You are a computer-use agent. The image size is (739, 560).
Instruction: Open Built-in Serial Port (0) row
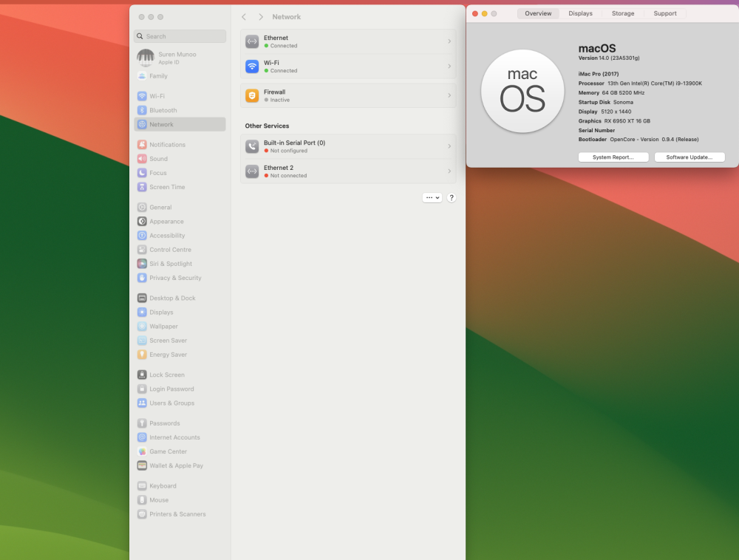(x=348, y=146)
